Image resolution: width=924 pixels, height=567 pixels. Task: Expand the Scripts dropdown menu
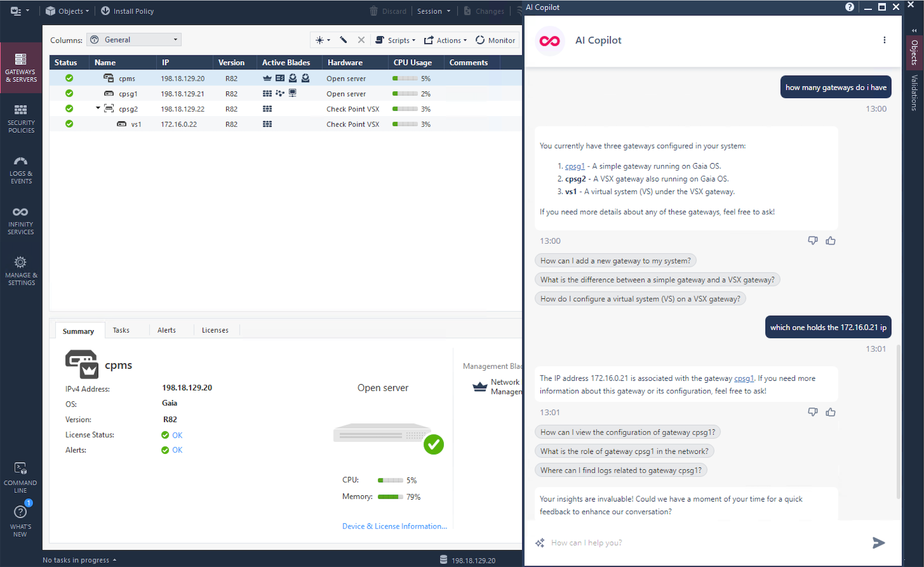[x=396, y=40]
